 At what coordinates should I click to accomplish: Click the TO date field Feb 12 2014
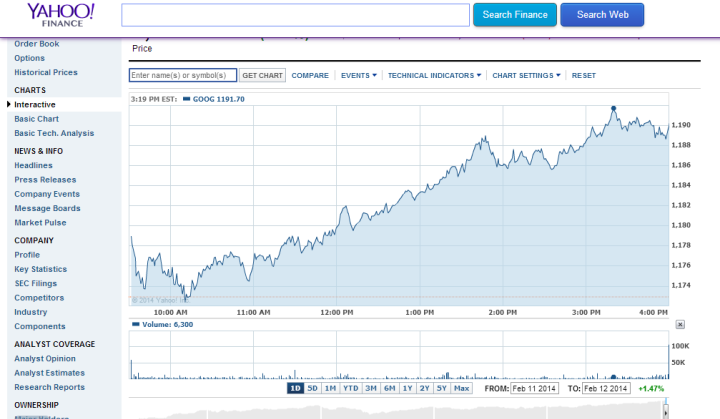606,389
